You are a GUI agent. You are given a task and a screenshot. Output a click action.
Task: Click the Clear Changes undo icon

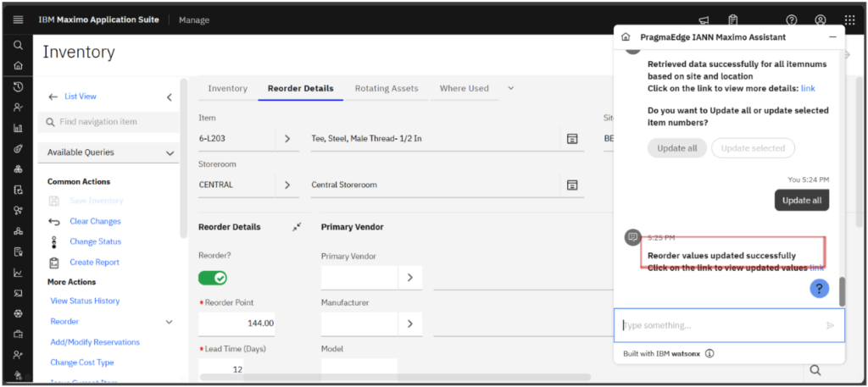coord(53,221)
